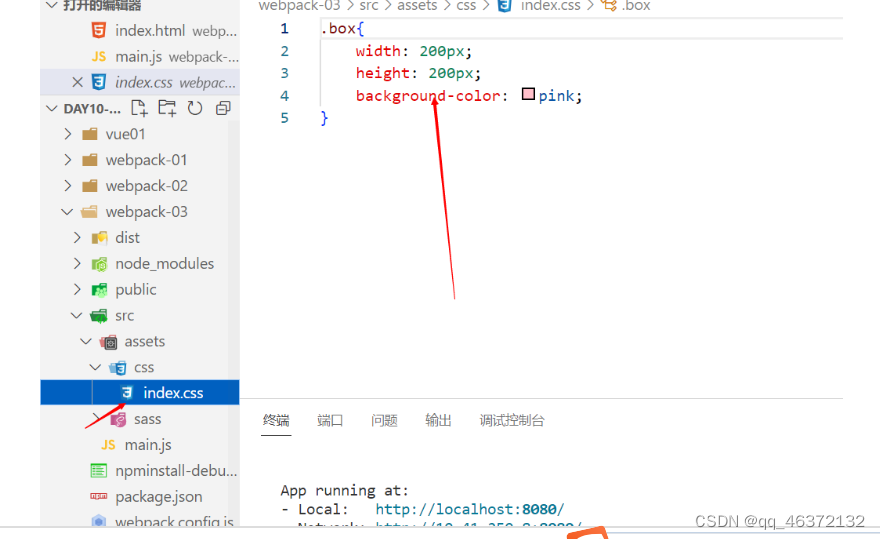Click the public folder icon
Screen dimensions: 880x539
pos(99,290)
